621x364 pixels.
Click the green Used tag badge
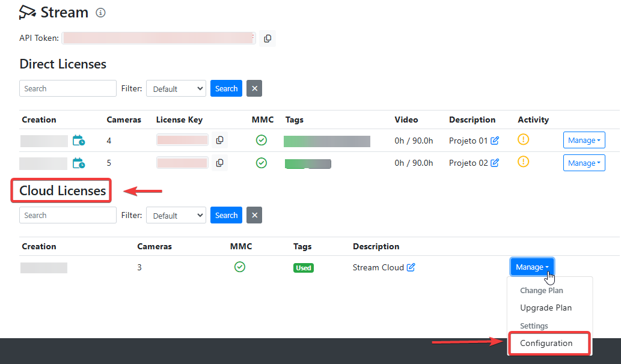point(304,268)
